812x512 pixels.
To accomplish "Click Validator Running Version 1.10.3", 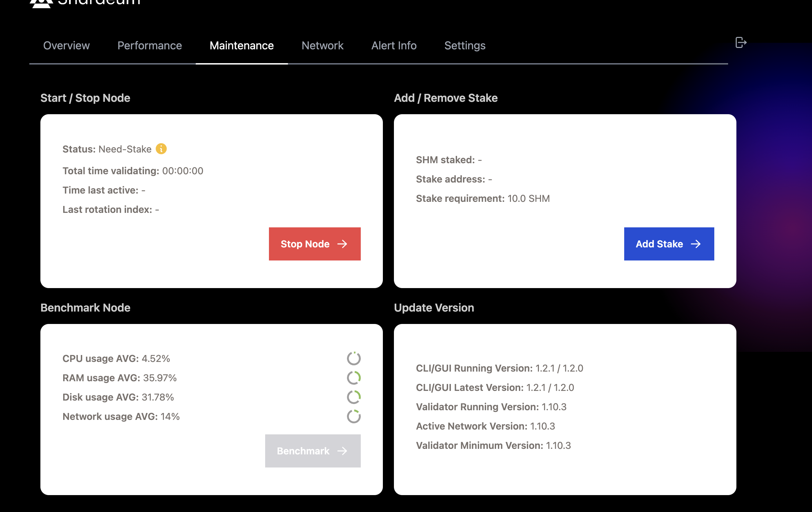I will 491,407.
